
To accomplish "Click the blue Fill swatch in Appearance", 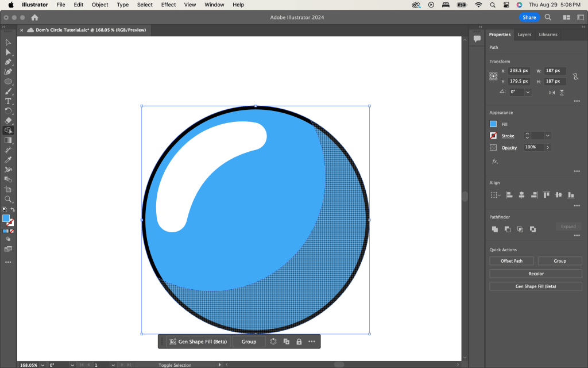I will point(493,124).
